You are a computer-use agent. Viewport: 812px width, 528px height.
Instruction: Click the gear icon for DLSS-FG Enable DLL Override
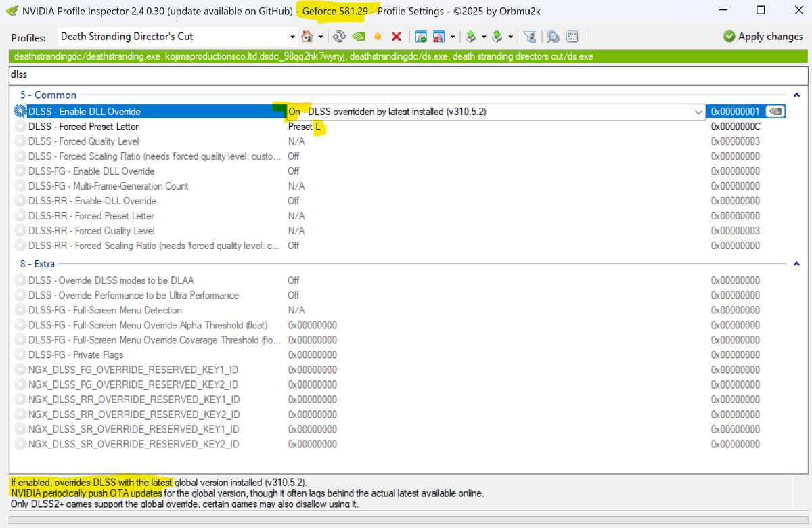pos(20,171)
